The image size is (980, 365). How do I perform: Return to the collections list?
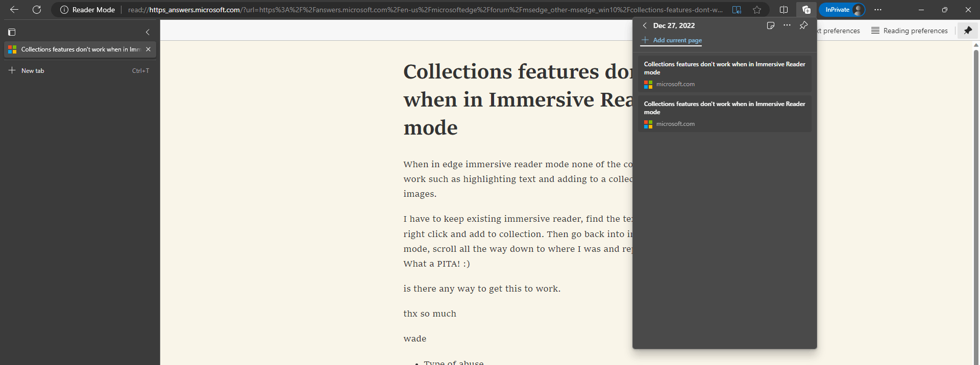(x=645, y=25)
